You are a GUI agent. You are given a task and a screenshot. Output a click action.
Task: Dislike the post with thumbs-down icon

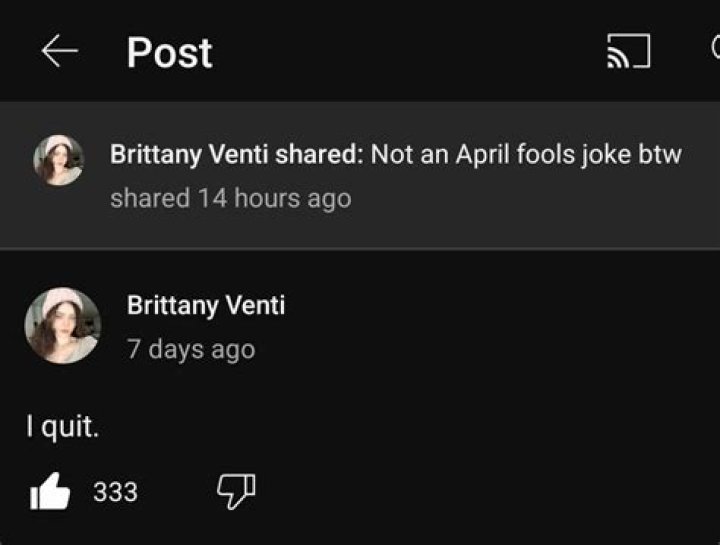coord(236,491)
